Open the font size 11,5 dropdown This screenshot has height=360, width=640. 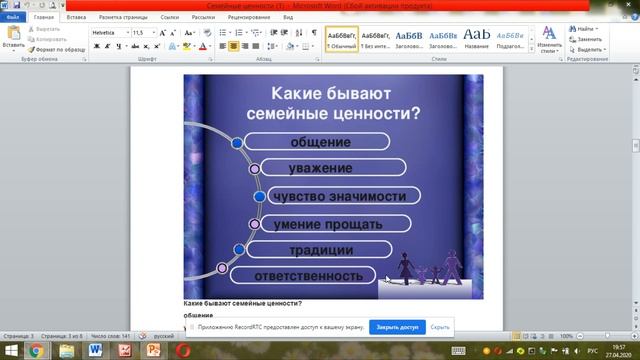click(x=153, y=33)
